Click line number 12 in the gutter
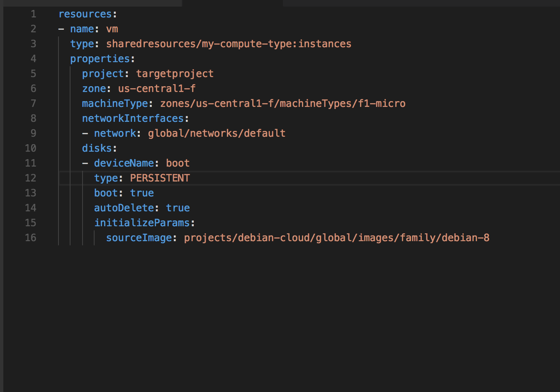Image resolution: width=560 pixels, height=392 pixels. (31, 178)
